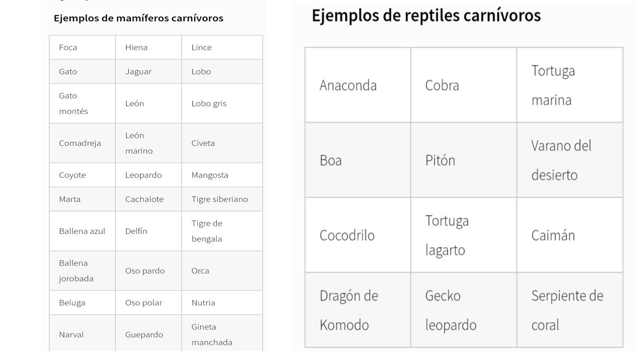Click the Ejemplos de reptiles carnívoros heading
644x362 pixels.
[426, 16]
